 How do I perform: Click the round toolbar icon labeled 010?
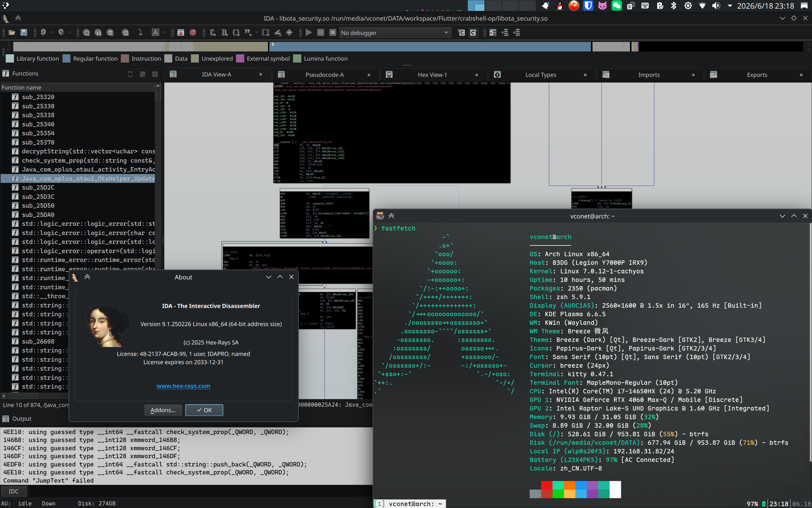pos(110,33)
